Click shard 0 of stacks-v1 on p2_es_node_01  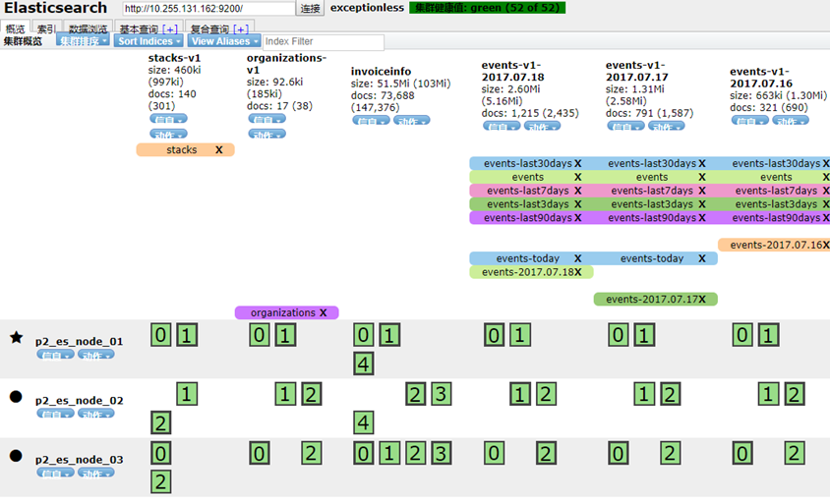(160, 336)
